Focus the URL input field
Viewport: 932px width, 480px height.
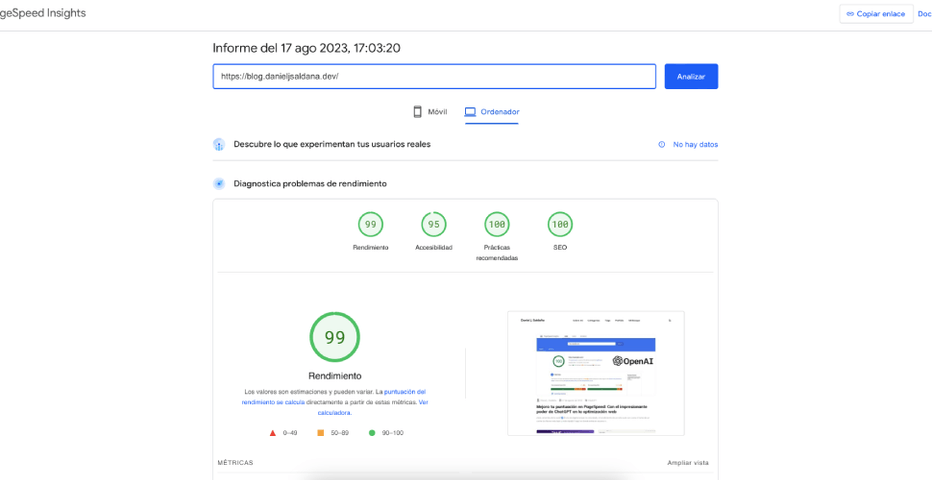434,76
